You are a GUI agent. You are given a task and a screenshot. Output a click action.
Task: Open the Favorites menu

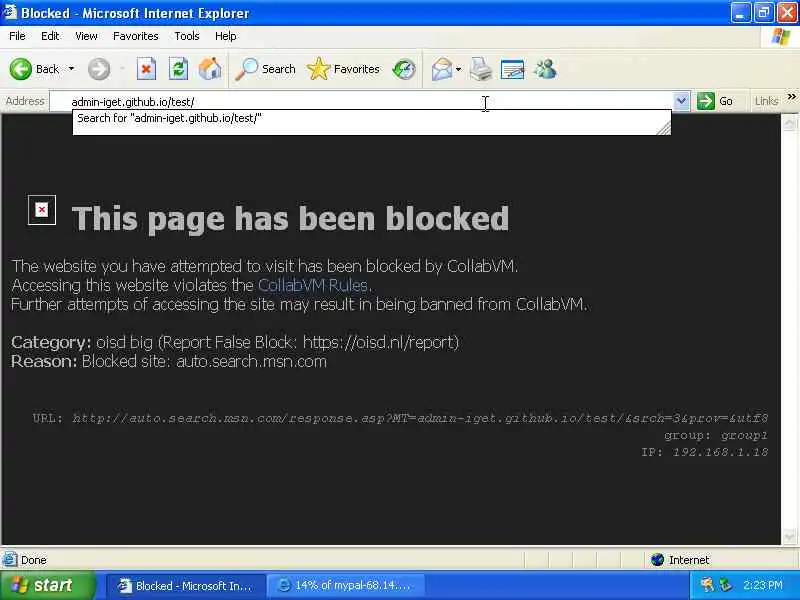tap(136, 36)
